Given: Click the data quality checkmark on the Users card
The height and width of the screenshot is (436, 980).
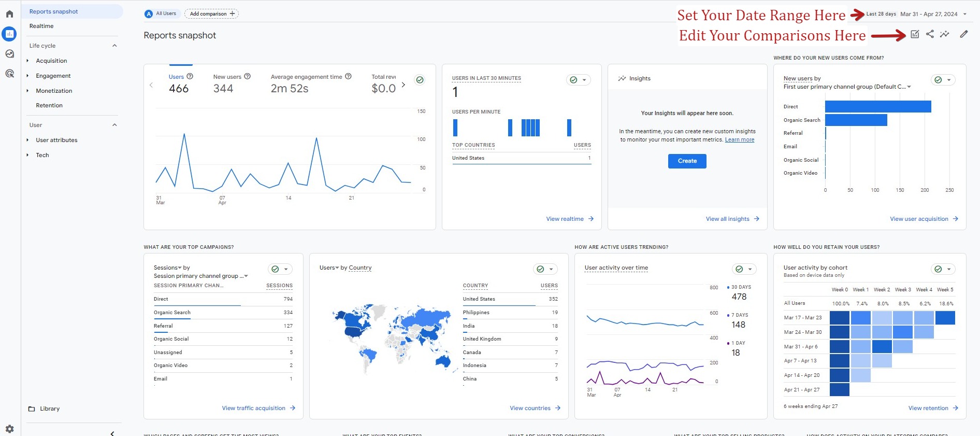Looking at the screenshot, I should tap(420, 80).
